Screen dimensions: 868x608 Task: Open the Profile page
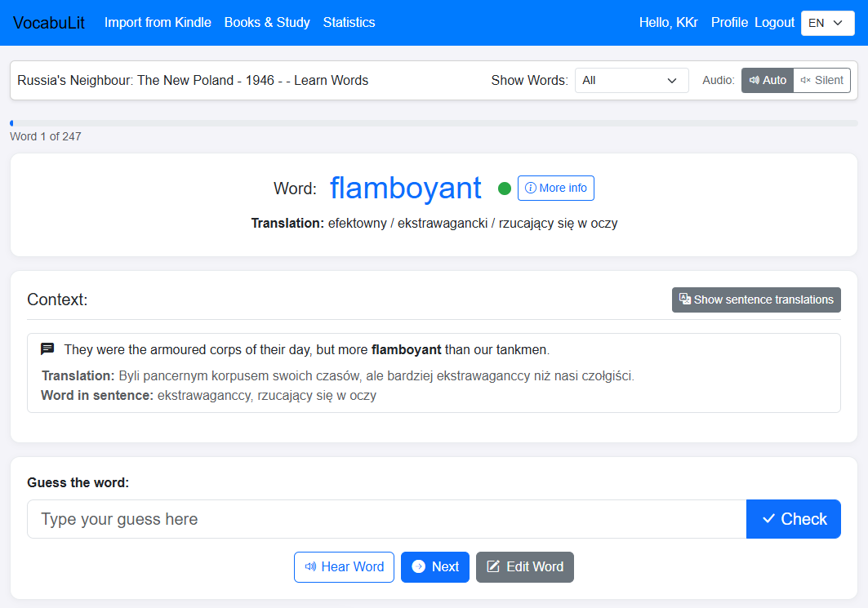tap(729, 23)
